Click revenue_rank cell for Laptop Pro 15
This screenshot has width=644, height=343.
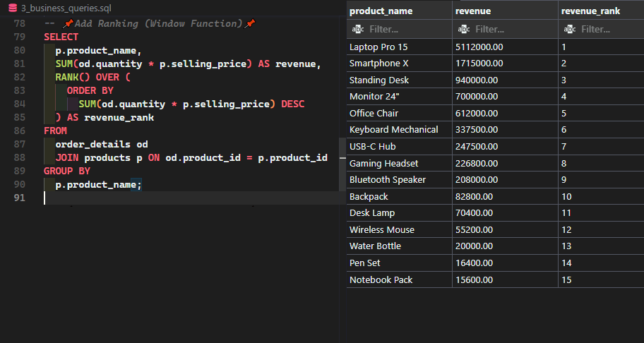click(x=601, y=47)
